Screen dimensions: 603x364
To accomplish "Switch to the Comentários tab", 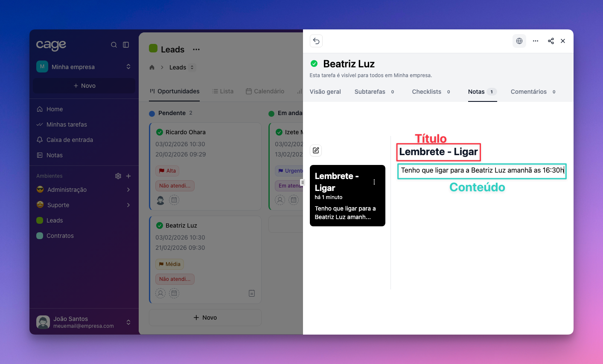I will [x=528, y=92].
